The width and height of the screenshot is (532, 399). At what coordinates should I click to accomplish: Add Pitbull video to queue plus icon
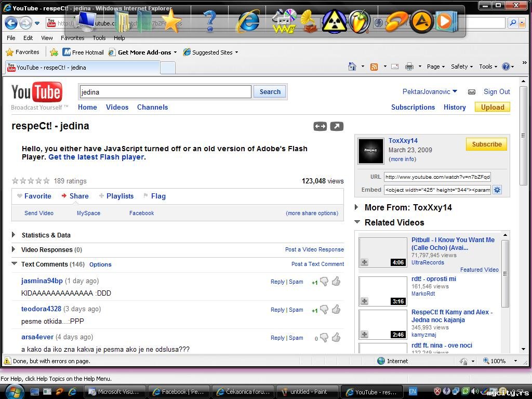pos(364,262)
